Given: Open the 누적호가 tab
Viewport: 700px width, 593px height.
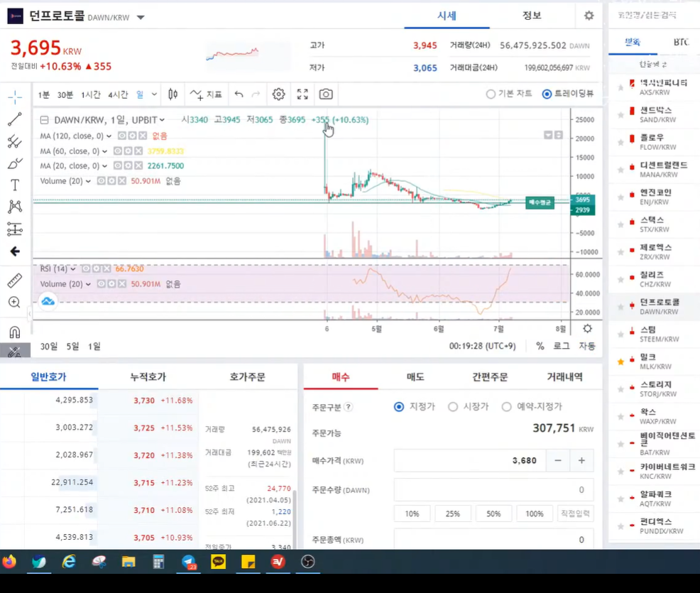Looking at the screenshot, I should pos(148,377).
